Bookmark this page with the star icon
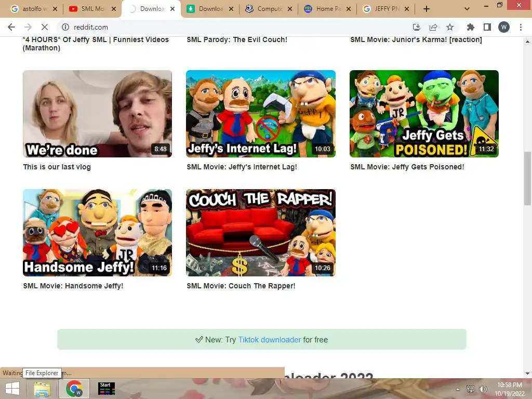 pos(450,27)
